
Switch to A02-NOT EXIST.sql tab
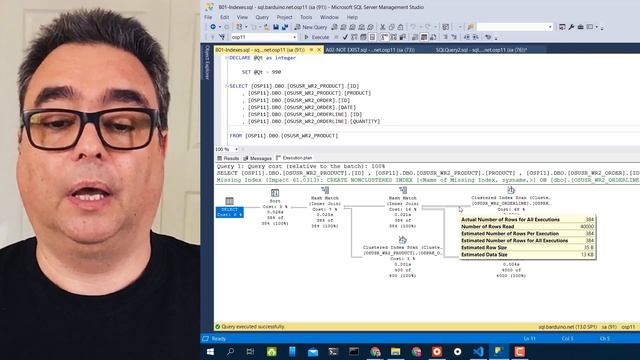tap(370, 50)
